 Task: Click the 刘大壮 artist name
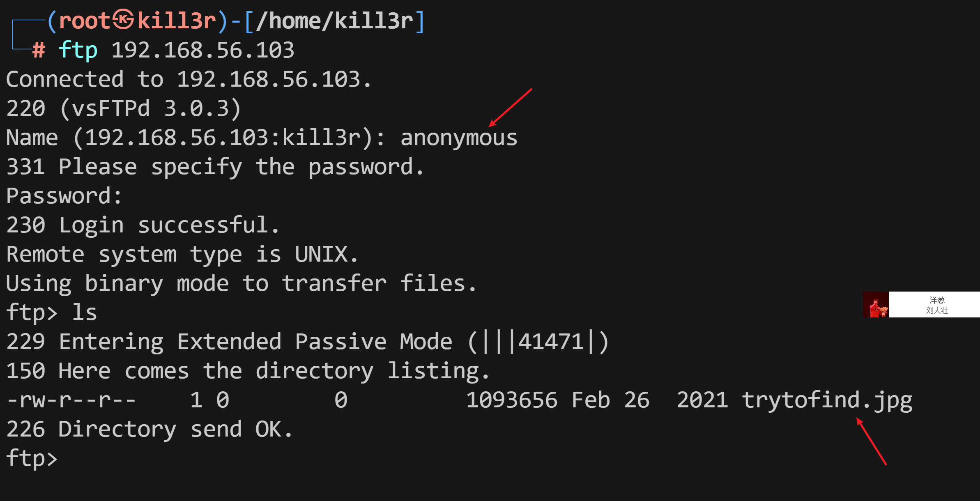coord(937,310)
